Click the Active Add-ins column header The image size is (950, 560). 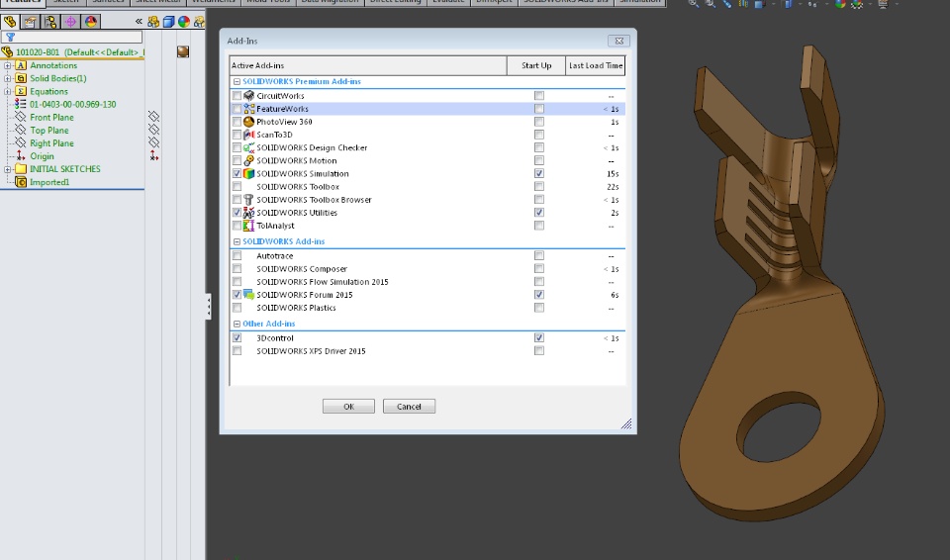click(x=368, y=65)
